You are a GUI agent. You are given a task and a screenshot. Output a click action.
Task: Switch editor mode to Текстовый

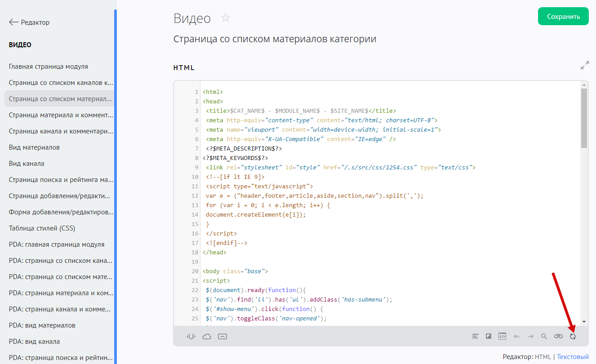573,357
